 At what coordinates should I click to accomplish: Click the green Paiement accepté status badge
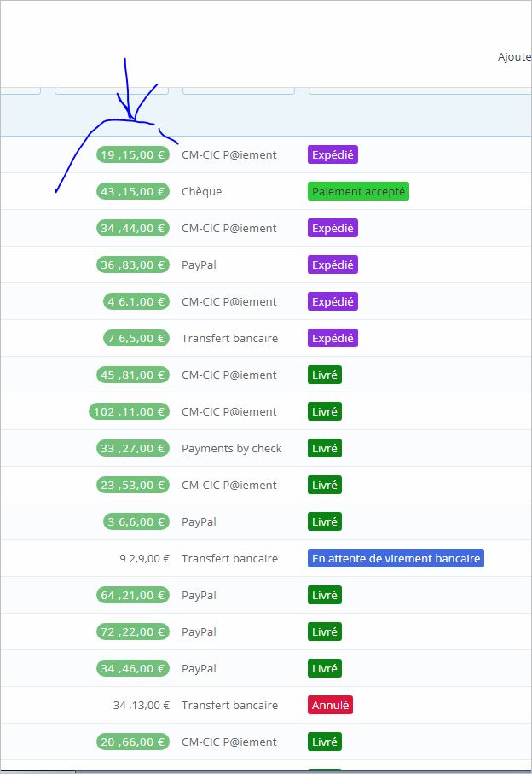pyautogui.click(x=358, y=191)
